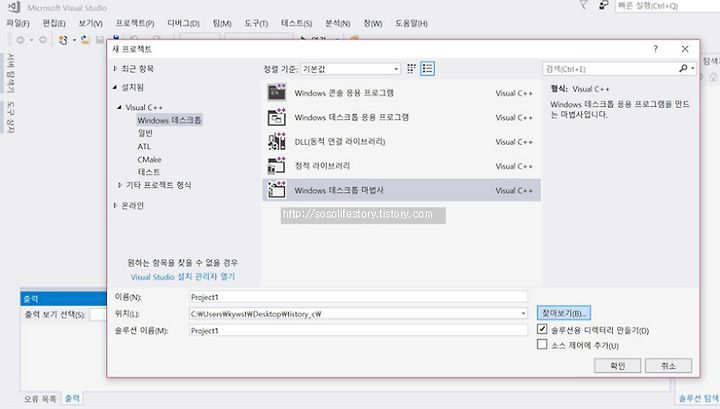The width and height of the screenshot is (720, 409).
Task: Open the 도구 상자 side tab
Action: tap(10, 118)
